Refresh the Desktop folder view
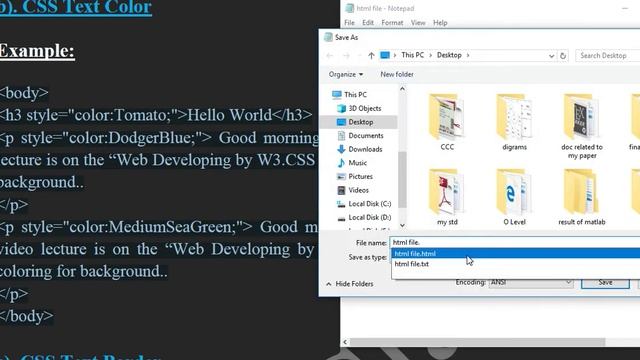Image resolution: width=640 pixels, height=360 pixels. coord(563,56)
